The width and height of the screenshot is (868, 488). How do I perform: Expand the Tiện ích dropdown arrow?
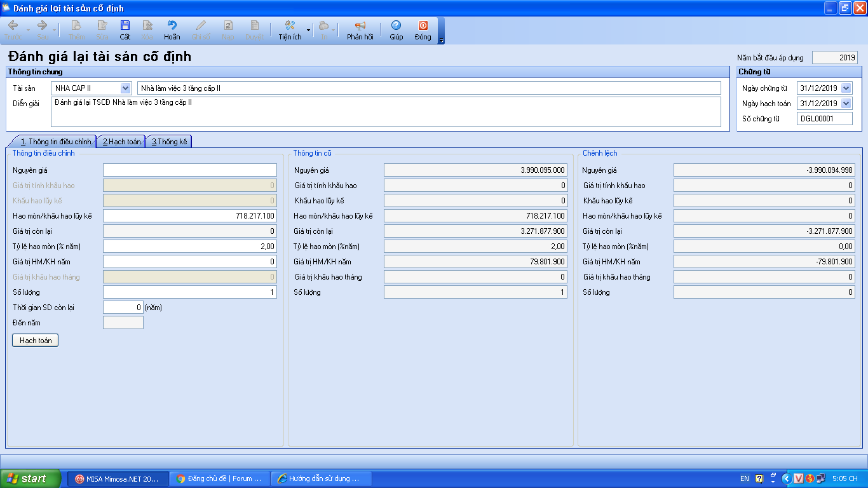[309, 30]
